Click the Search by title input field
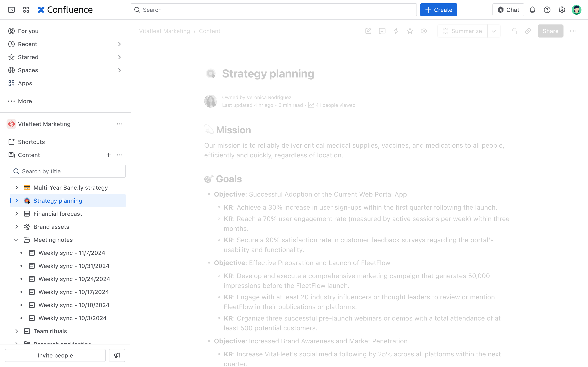This screenshot has width=588, height=367. coord(67,171)
